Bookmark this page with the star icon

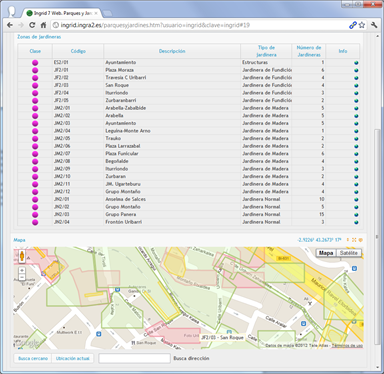[362, 25]
